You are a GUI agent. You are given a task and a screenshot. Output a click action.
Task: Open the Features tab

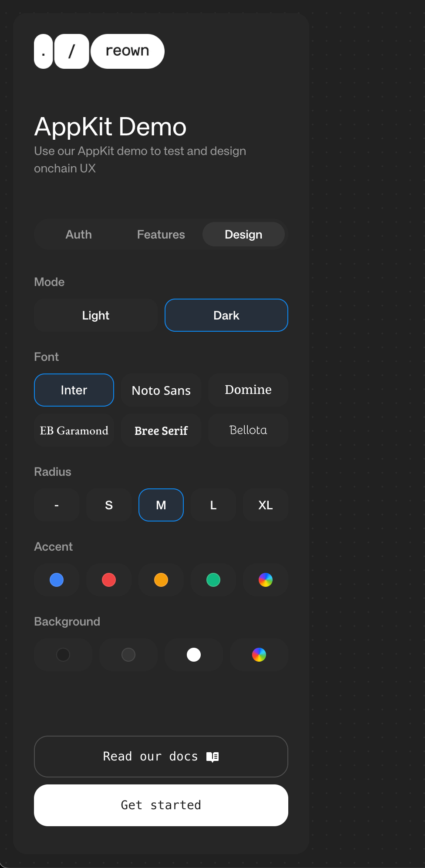click(161, 235)
